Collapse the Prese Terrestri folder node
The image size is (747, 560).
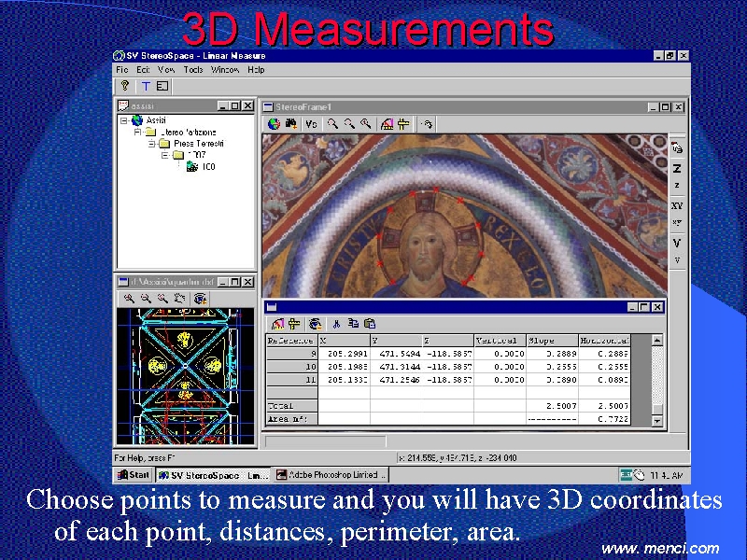click(151, 144)
